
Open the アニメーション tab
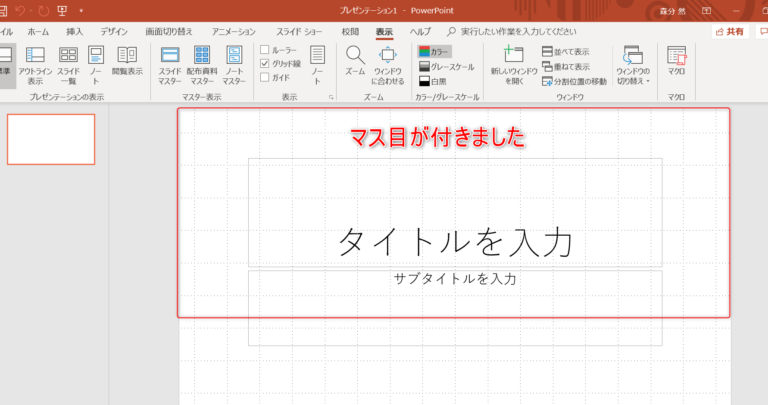(234, 32)
